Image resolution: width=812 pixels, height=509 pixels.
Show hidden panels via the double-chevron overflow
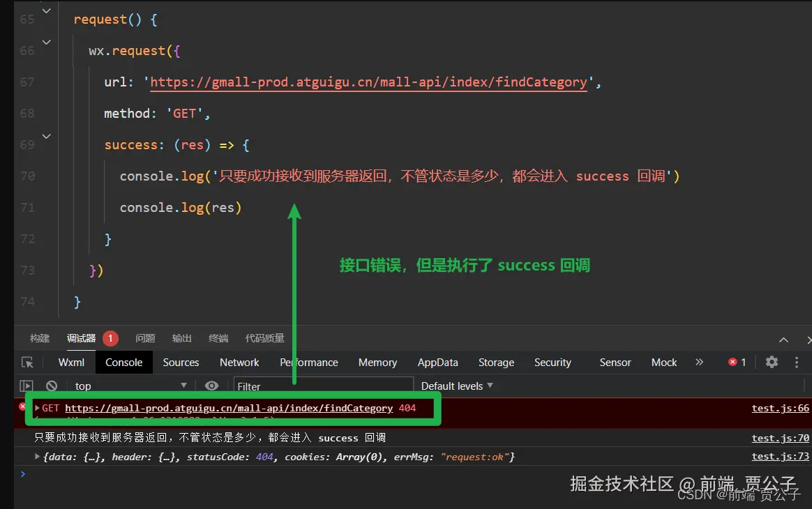tap(700, 362)
